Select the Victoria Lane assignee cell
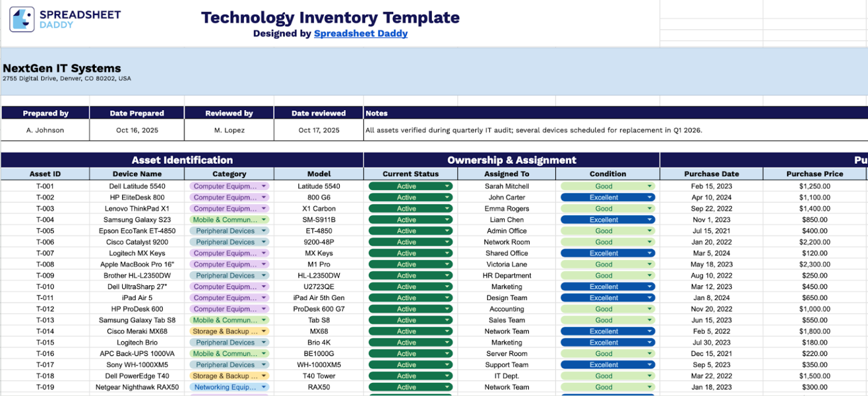This screenshot has width=868, height=396. click(x=507, y=264)
